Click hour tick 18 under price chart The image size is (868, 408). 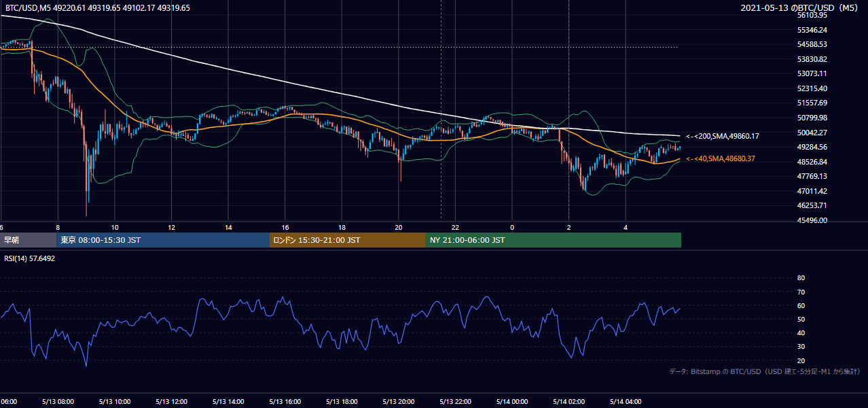tap(342, 228)
